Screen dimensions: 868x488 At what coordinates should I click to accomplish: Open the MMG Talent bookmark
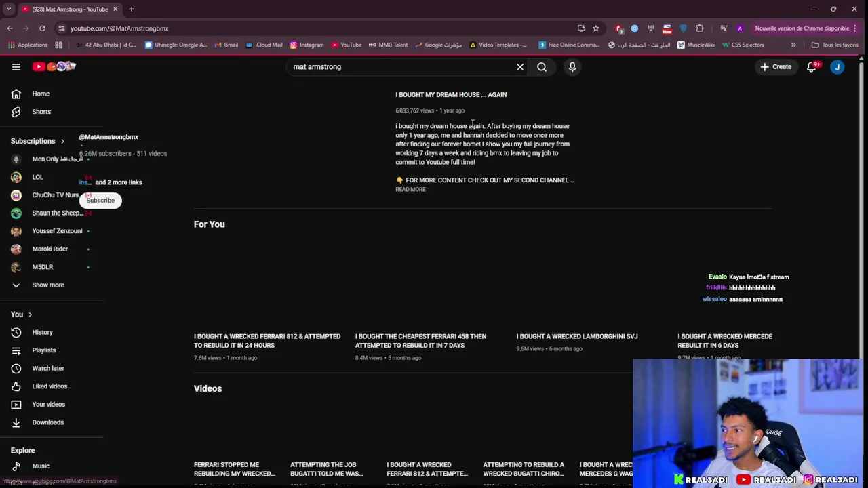[x=388, y=45]
